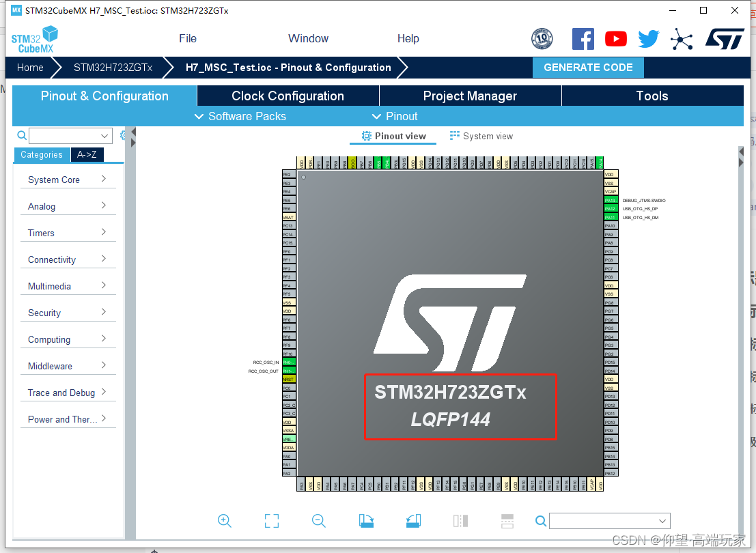Click STM32H723ZGTx breadcrumb
Image resolution: width=756 pixels, height=553 pixels.
pos(113,68)
